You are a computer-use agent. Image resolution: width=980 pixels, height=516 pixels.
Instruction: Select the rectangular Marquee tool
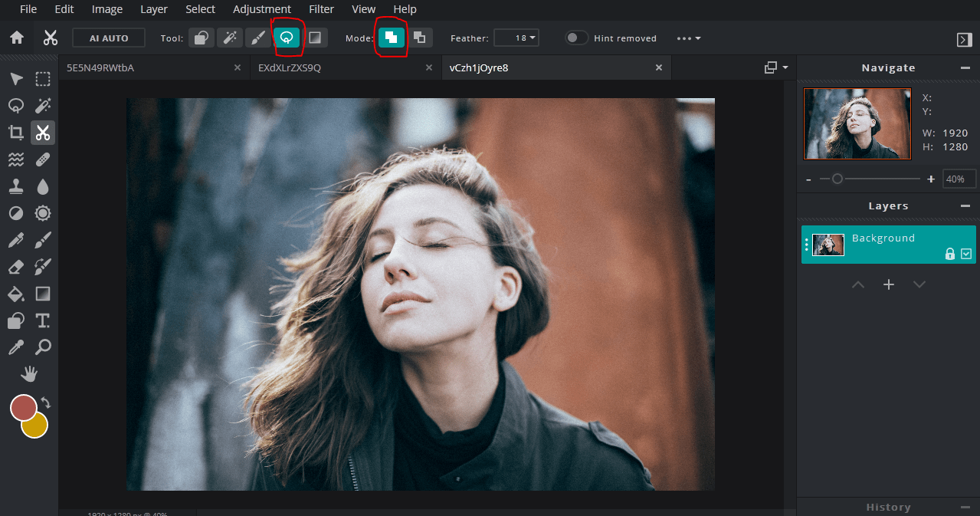pos(43,78)
